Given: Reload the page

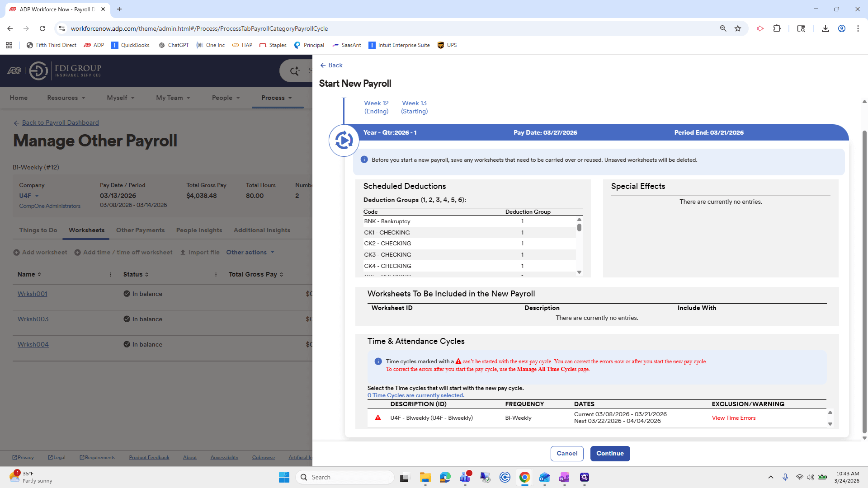Looking at the screenshot, I should 42,28.
